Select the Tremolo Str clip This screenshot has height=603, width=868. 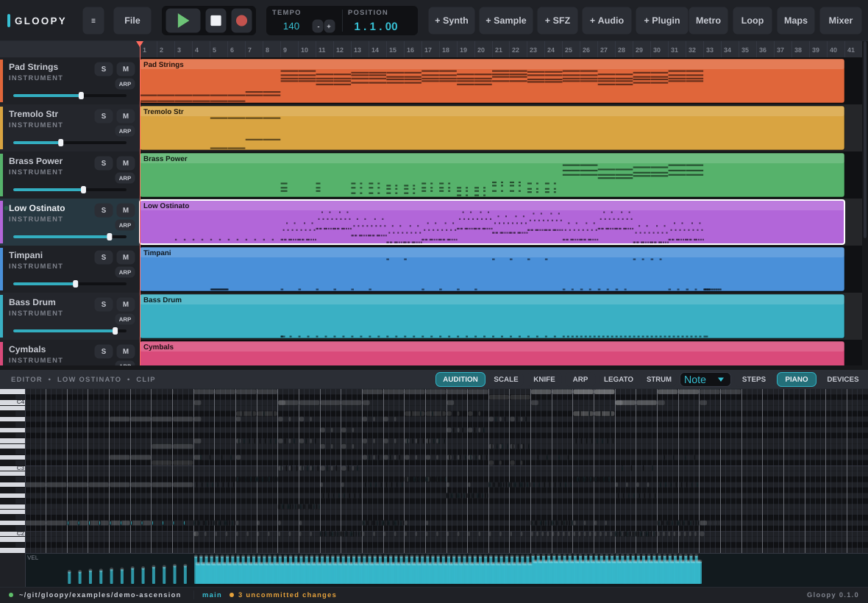point(492,128)
